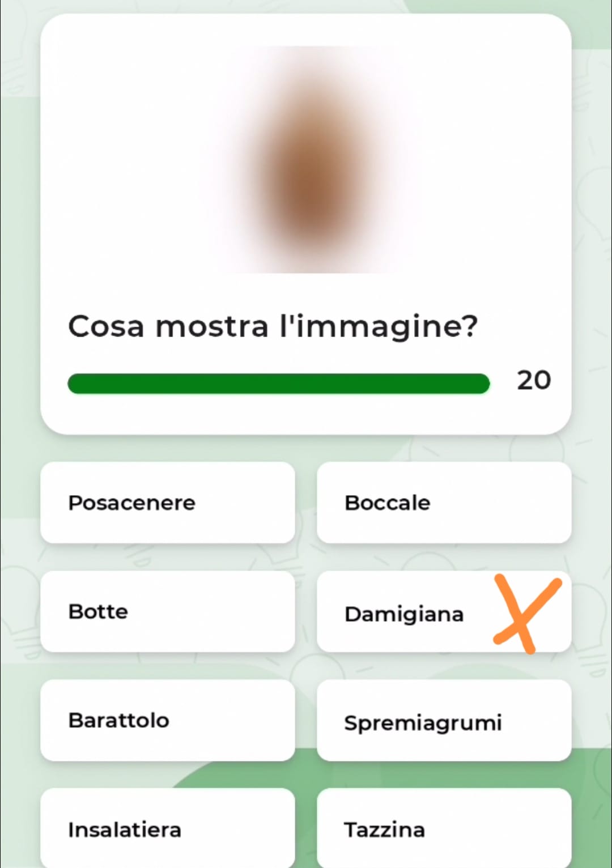This screenshot has width=612, height=868.
Task: Click the orange X mark beside Damigiana
Action: [526, 614]
